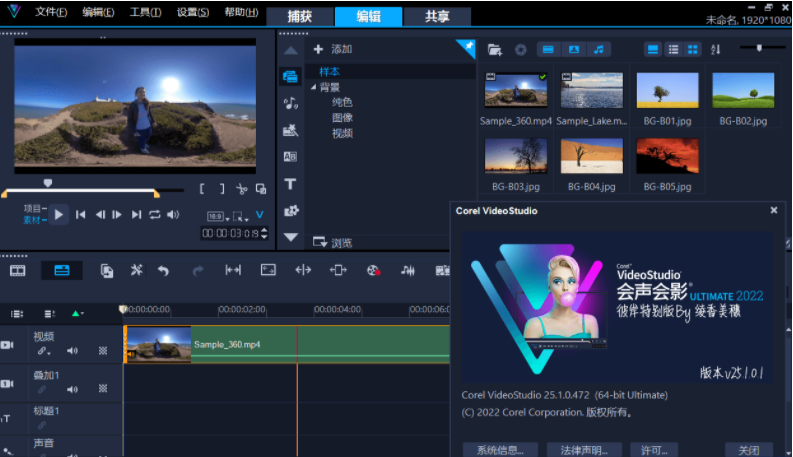Screen dimensions: 793x457
Task: Toggle show photos filter in library
Action: (x=574, y=50)
